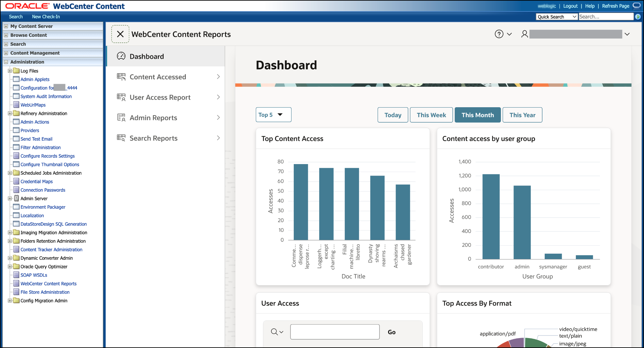Open User Access Report menu item
Screen dimensions: 644x348
click(x=165, y=97)
